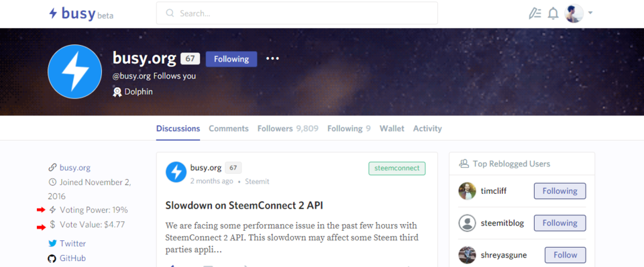Image resolution: width=644 pixels, height=267 pixels.
Task: Toggle Following button for timcliff
Action: 559,191
